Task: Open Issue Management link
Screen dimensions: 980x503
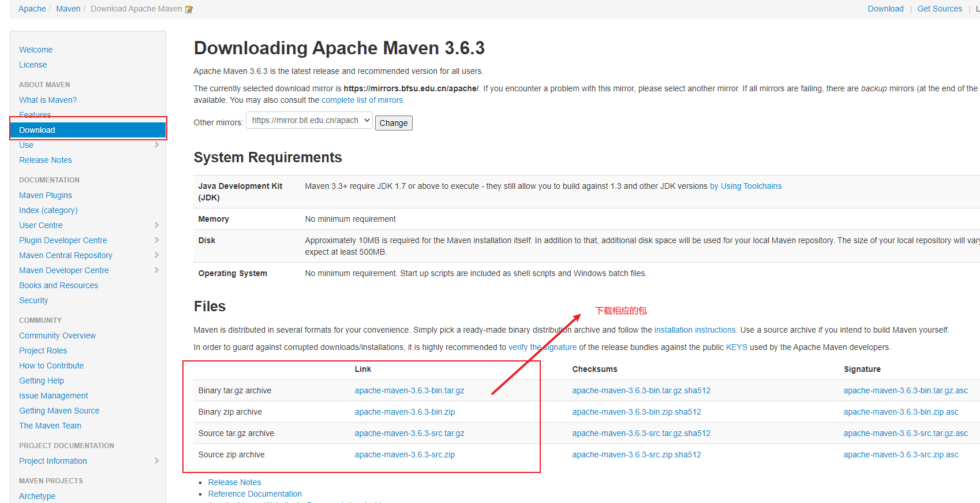Action: point(54,396)
